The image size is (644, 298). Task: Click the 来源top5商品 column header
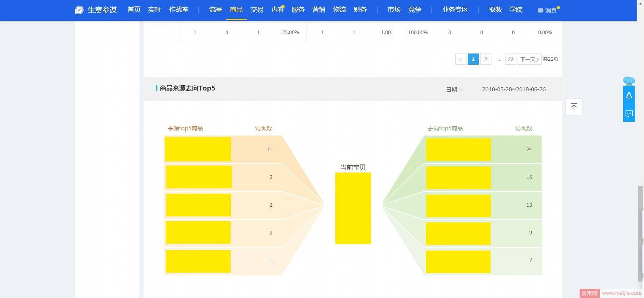point(185,128)
